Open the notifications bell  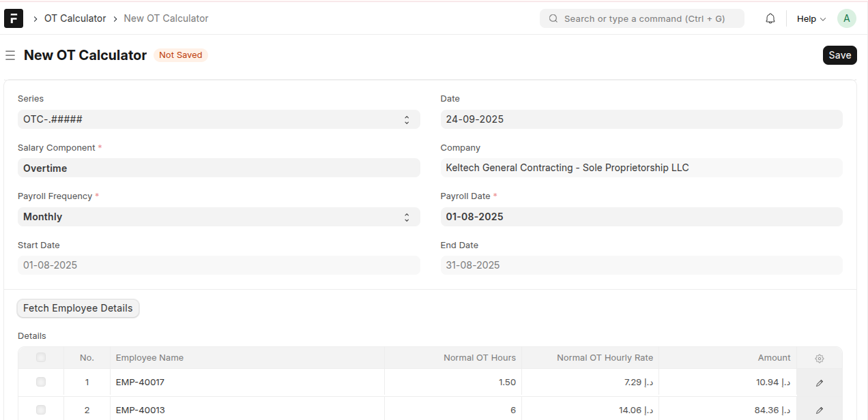coord(770,18)
